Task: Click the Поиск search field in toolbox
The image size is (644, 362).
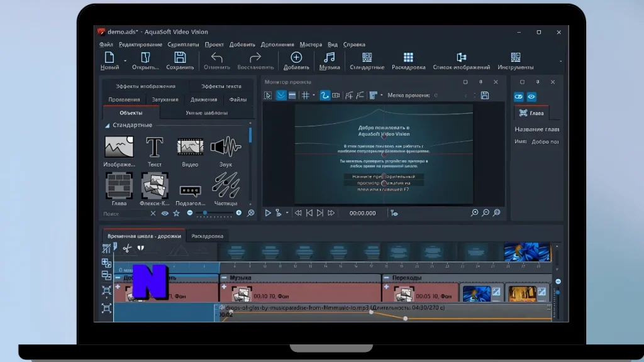Action: tap(125, 214)
